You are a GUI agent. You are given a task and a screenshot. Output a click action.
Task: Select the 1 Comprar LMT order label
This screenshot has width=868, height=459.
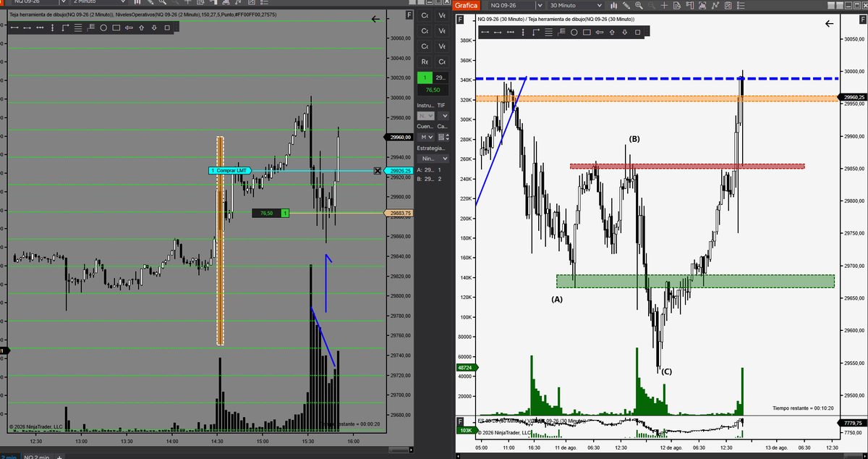229,171
